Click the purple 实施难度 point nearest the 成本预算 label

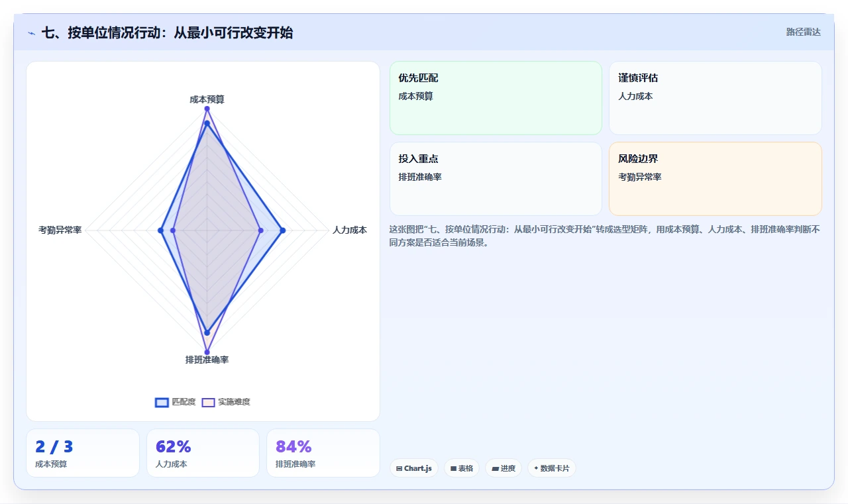(207, 109)
